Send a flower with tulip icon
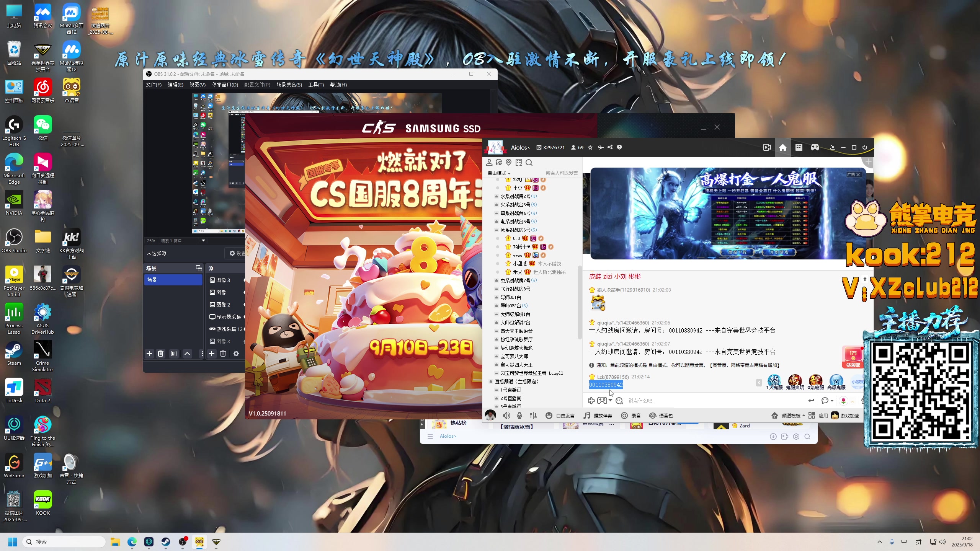The width and height of the screenshot is (980, 551). tap(844, 400)
